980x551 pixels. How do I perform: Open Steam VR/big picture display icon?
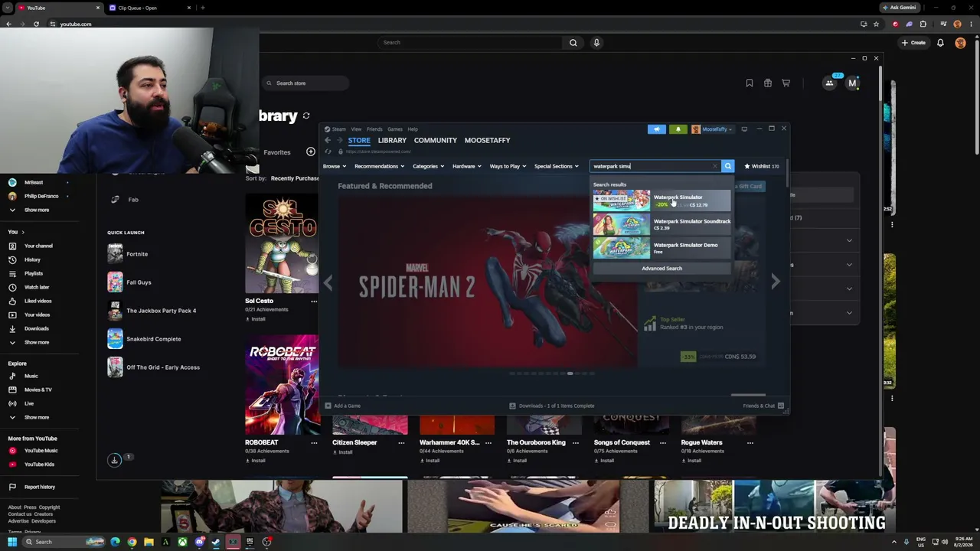(744, 129)
